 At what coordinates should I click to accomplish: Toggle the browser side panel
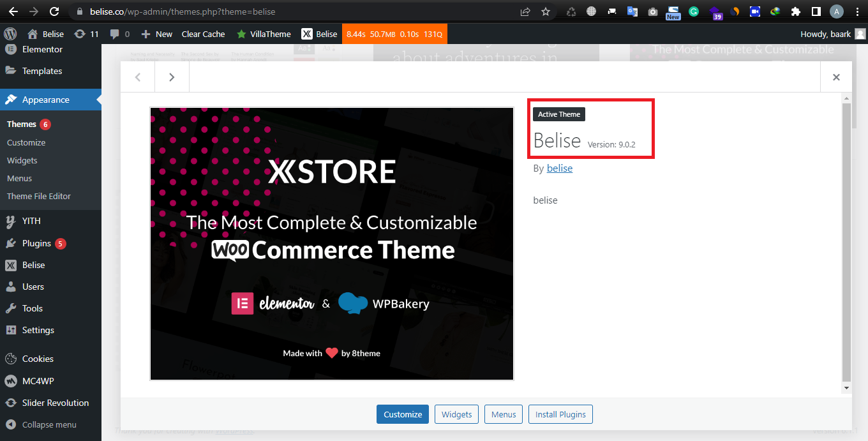click(x=816, y=11)
